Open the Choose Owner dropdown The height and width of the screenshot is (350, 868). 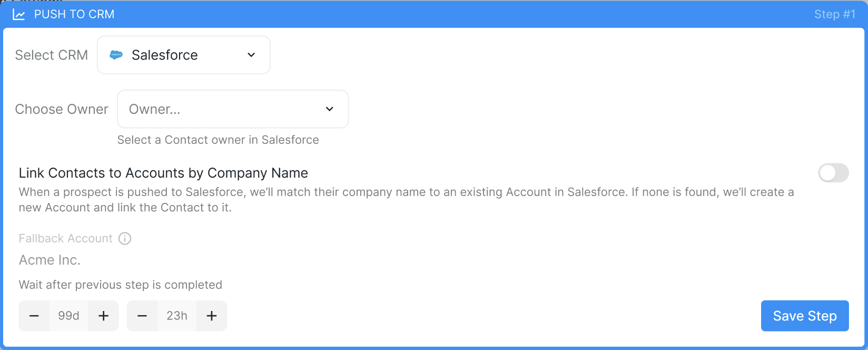pyautogui.click(x=232, y=109)
